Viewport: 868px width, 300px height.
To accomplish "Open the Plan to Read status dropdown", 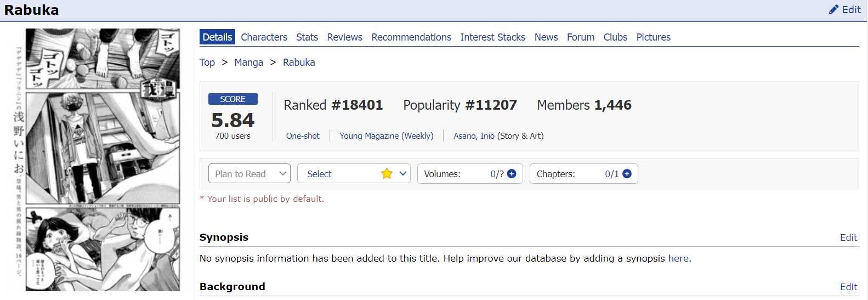I will click(x=249, y=174).
